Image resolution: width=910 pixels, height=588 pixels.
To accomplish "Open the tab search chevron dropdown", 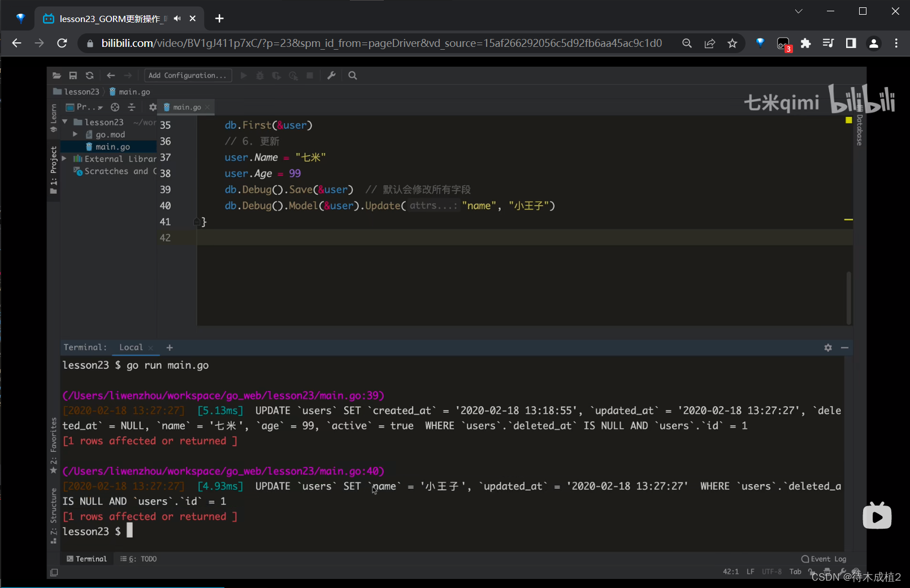I will (x=799, y=11).
